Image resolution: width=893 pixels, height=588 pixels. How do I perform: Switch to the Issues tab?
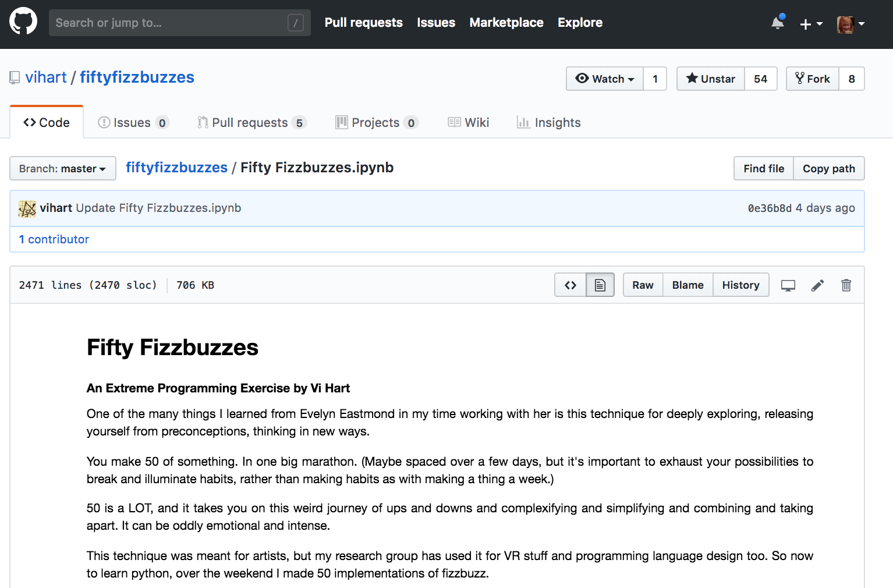(133, 122)
